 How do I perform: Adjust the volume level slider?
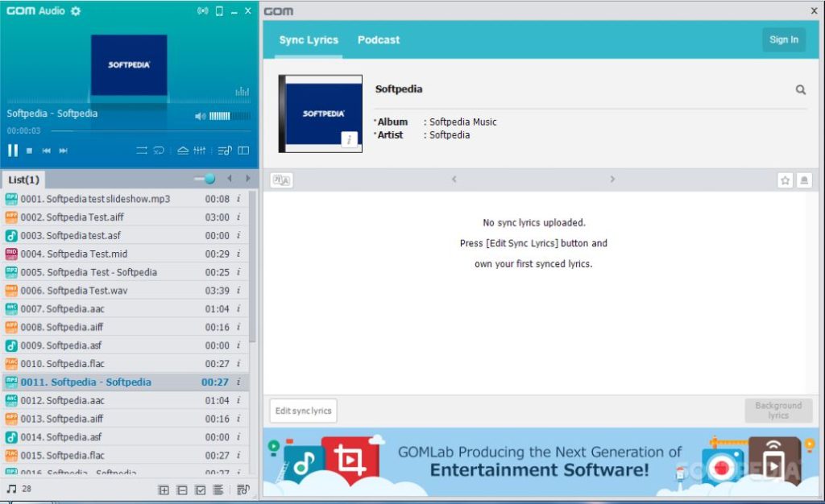[x=230, y=116]
